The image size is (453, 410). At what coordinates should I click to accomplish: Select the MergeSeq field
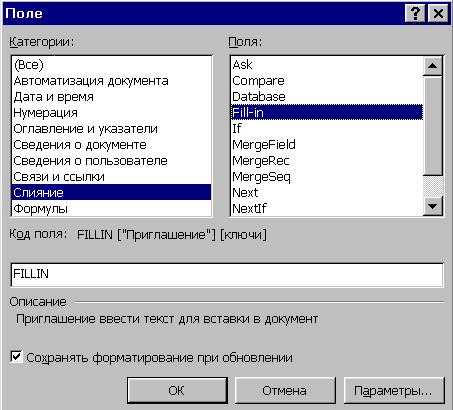pyautogui.click(x=327, y=177)
